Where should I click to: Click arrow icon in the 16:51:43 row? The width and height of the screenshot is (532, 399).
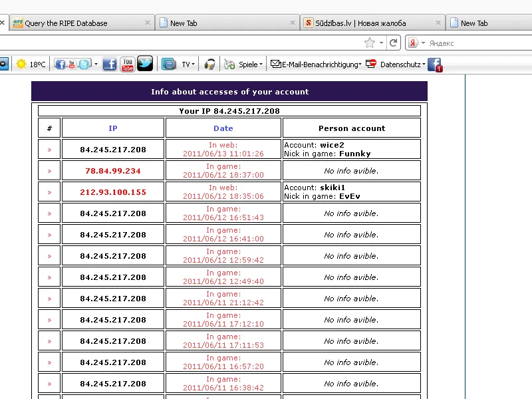pyautogui.click(x=49, y=213)
